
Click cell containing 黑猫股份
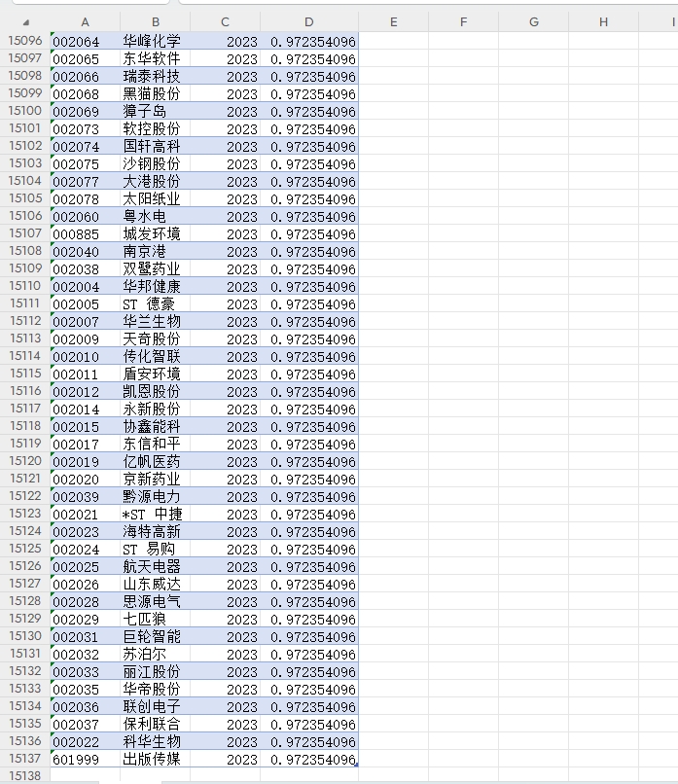coord(155,93)
